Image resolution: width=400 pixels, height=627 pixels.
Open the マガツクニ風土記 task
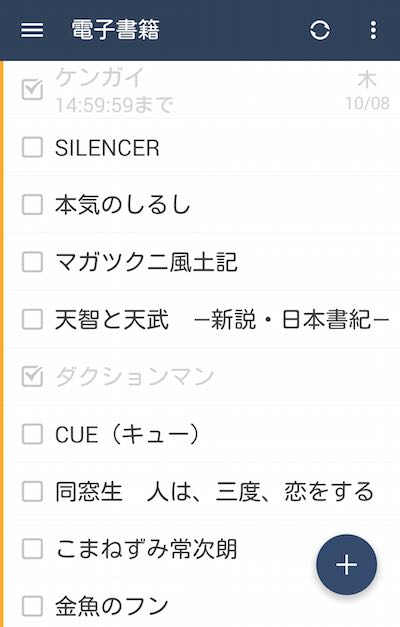tap(202, 262)
